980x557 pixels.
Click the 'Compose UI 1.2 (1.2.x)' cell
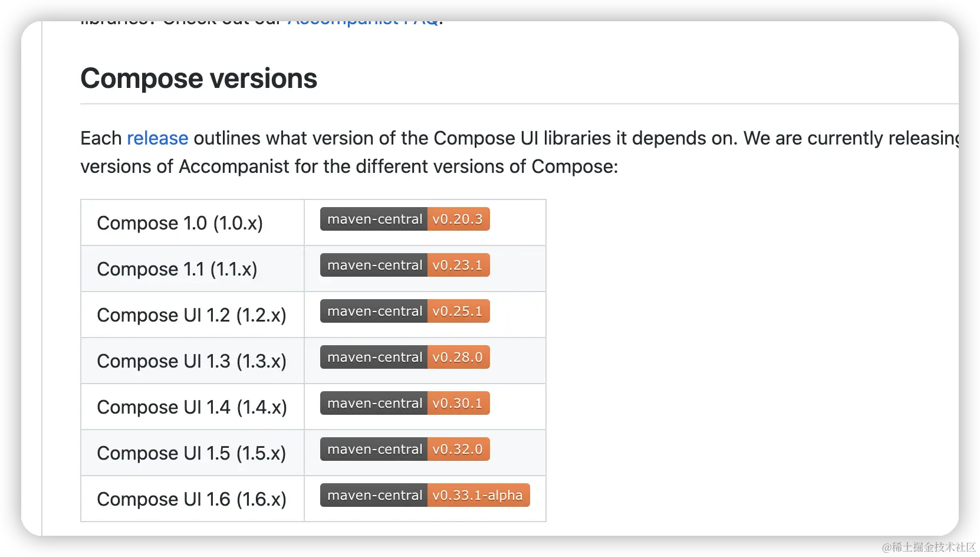(192, 315)
